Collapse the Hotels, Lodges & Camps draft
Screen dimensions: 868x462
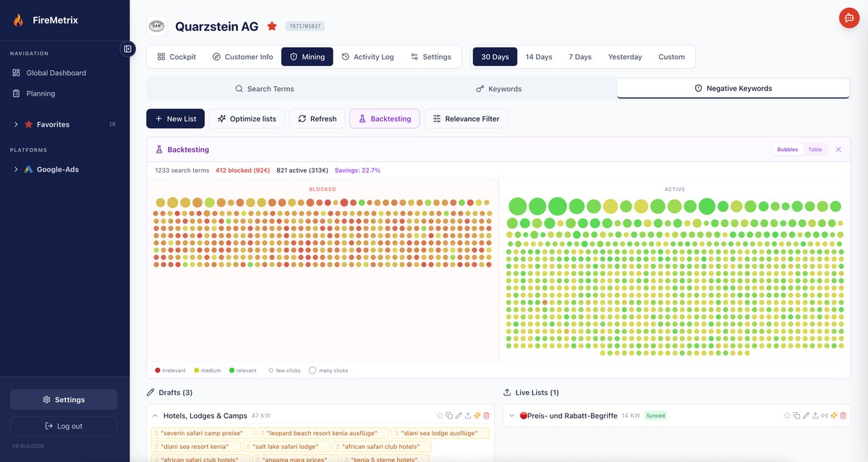click(154, 415)
